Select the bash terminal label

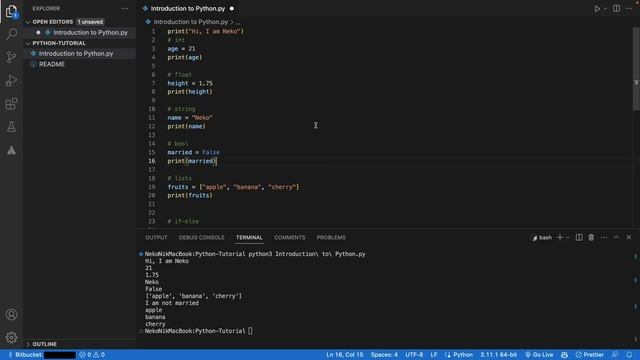[542, 238]
